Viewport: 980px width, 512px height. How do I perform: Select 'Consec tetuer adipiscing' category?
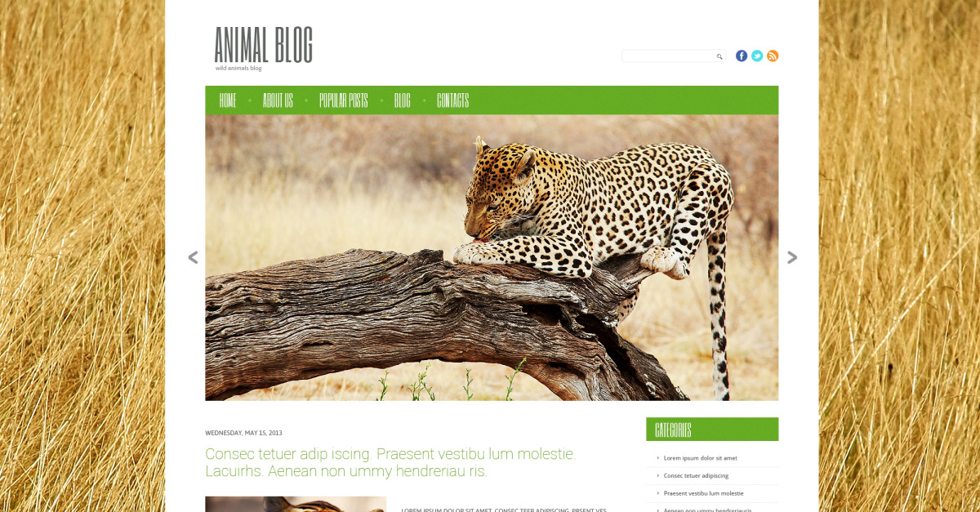coord(696,475)
